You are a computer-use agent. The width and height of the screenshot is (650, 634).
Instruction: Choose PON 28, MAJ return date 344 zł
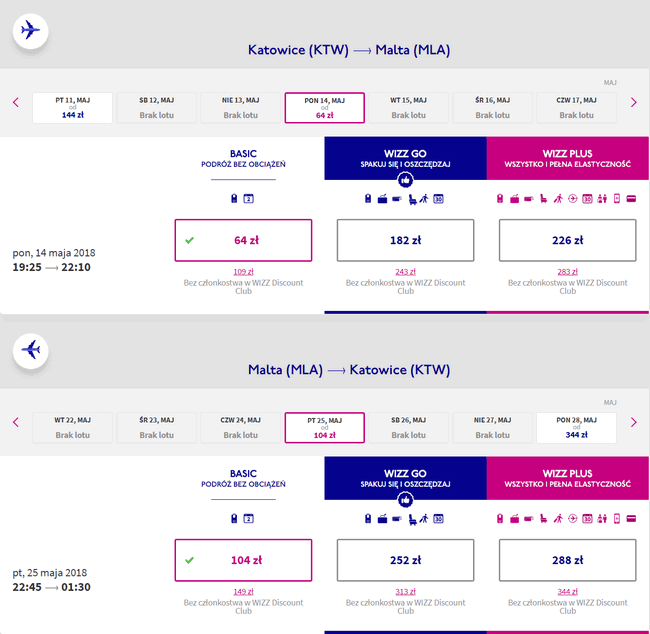pos(576,428)
